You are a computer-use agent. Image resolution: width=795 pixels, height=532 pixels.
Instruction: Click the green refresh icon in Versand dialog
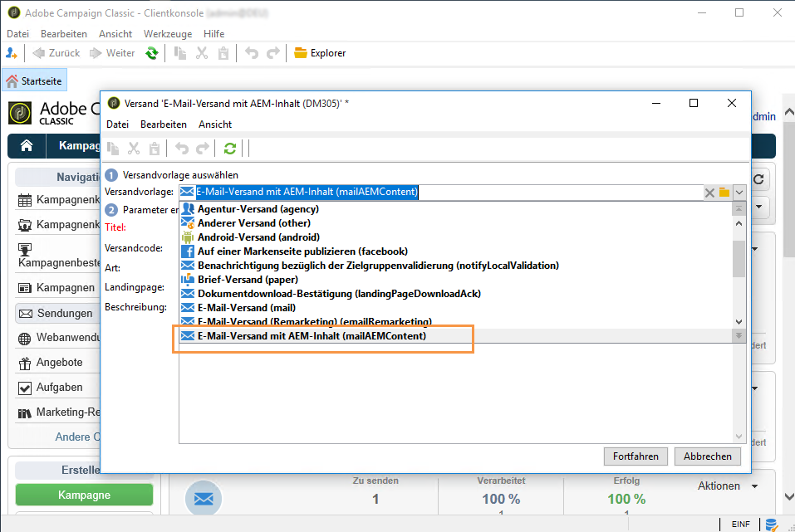(x=230, y=149)
